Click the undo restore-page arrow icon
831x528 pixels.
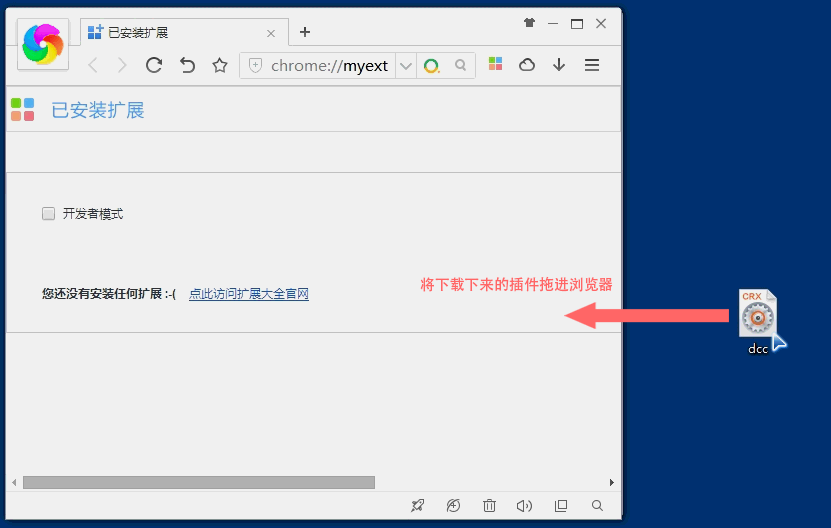187,65
